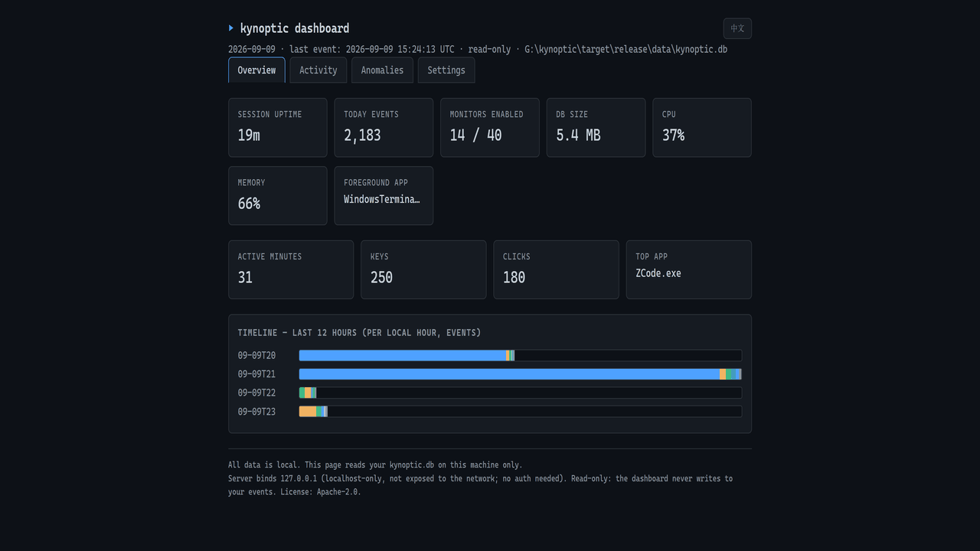Switch language with the 中文 button

(x=737, y=28)
